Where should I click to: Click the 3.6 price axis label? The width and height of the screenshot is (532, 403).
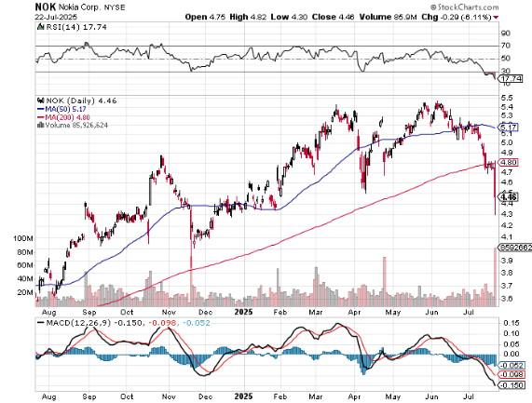pyautogui.click(x=507, y=299)
